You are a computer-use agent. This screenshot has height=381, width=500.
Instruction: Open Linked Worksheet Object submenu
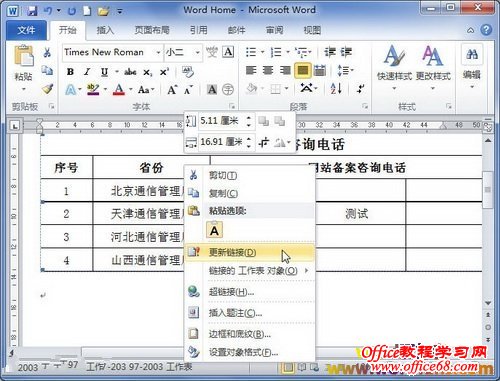pos(249,271)
